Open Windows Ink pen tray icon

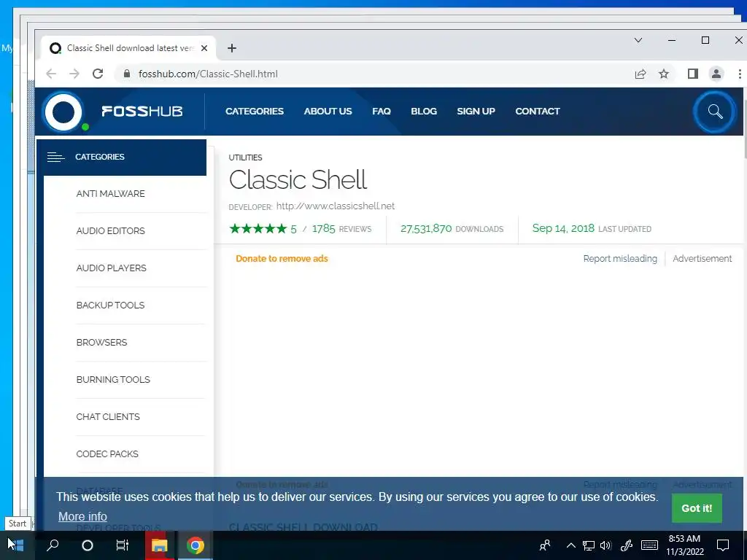pos(626,545)
